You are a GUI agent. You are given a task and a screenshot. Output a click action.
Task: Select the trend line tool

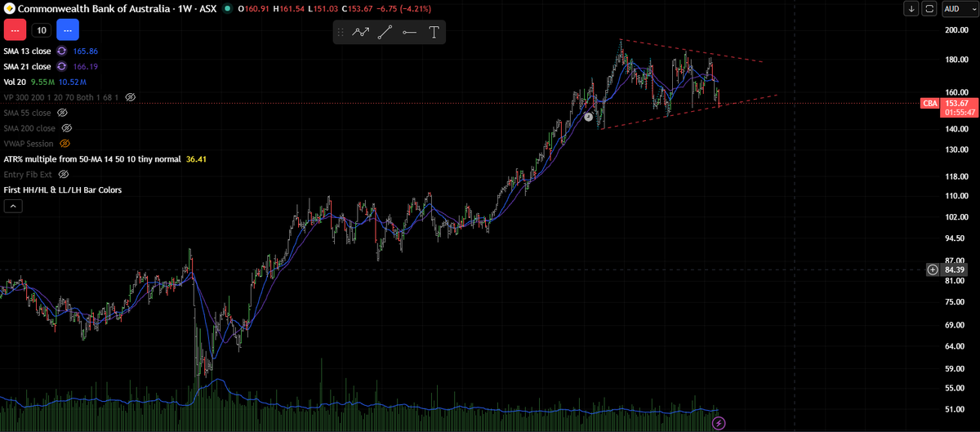click(x=385, y=33)
